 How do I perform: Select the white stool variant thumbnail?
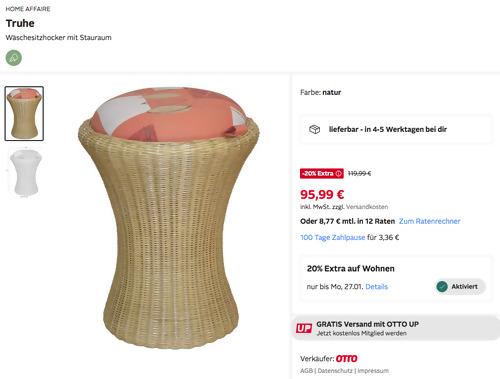[x=26, y=173]
